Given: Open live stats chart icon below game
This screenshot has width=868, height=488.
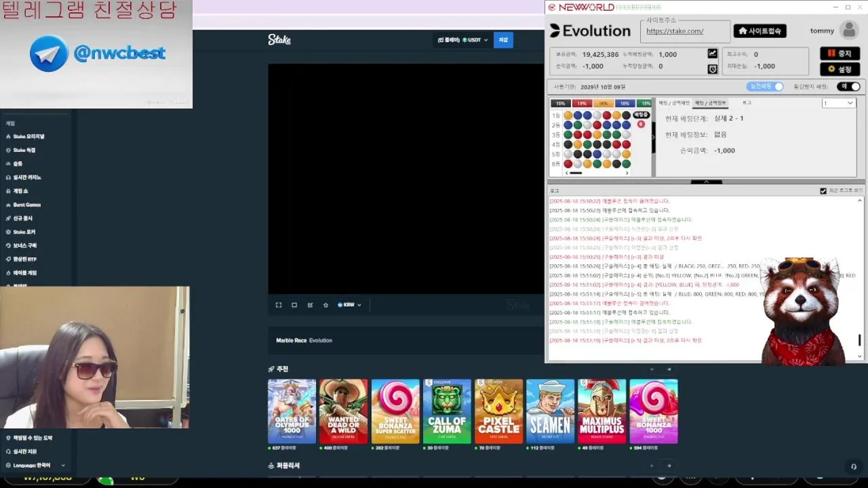Looking at the screenshot, I should click(x=310, y=305).
